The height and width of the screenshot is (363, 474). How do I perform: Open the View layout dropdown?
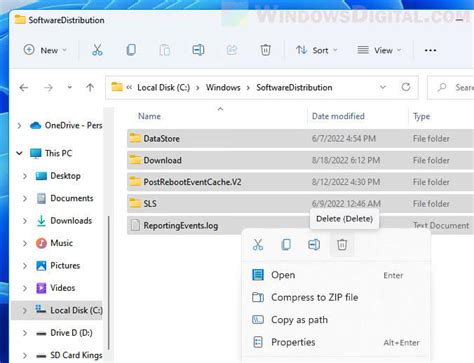(379, 50)
